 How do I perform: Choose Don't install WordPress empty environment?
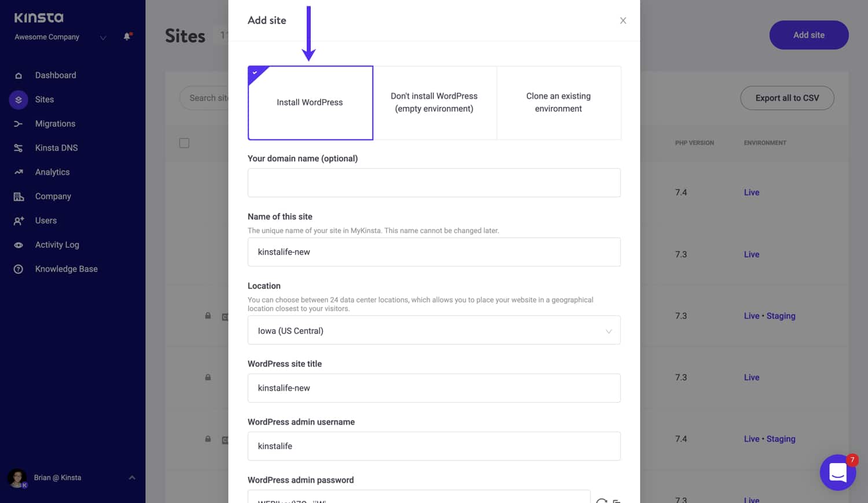434,102
